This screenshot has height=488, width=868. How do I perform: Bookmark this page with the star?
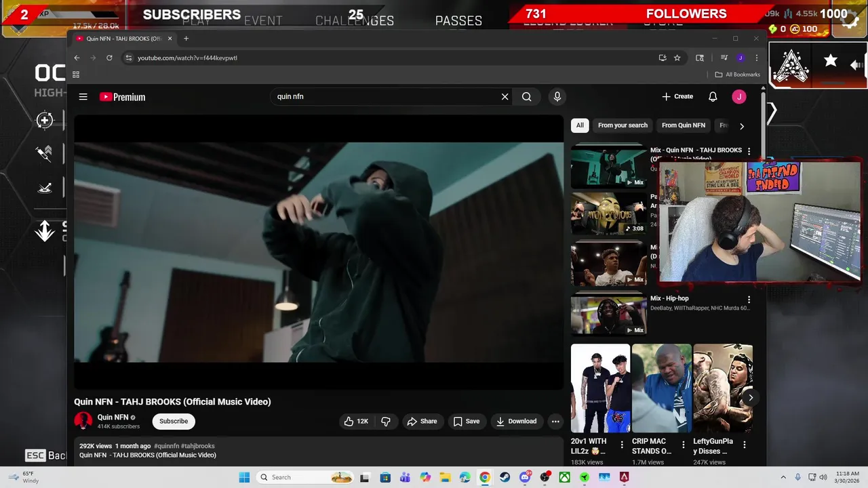point(677,58)
